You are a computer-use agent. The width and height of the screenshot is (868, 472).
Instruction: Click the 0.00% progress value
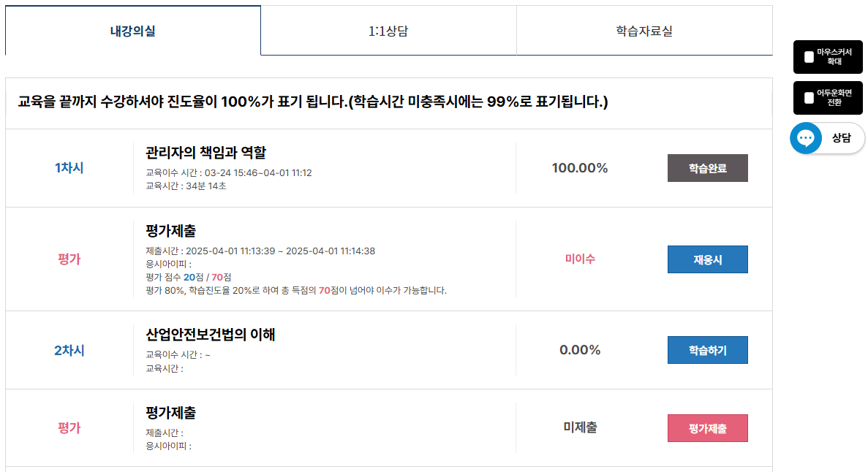click(580, 350)
